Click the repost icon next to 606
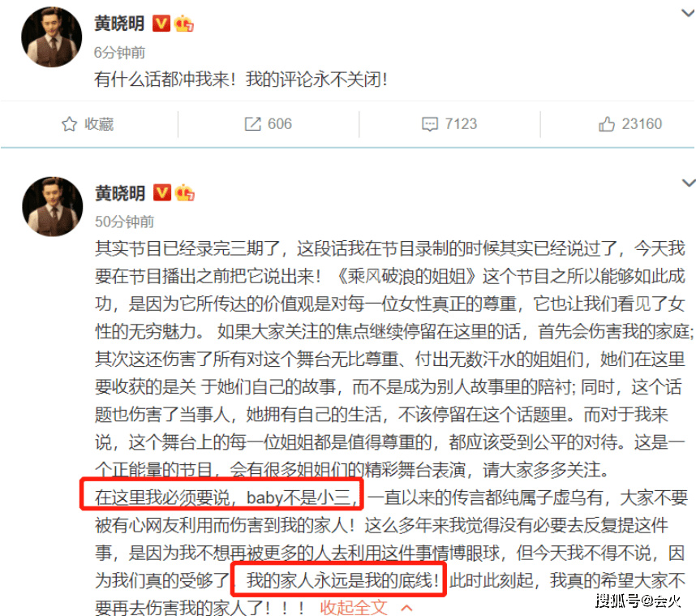The height and width of the screenshot is (616, 696). click(253, 124)
